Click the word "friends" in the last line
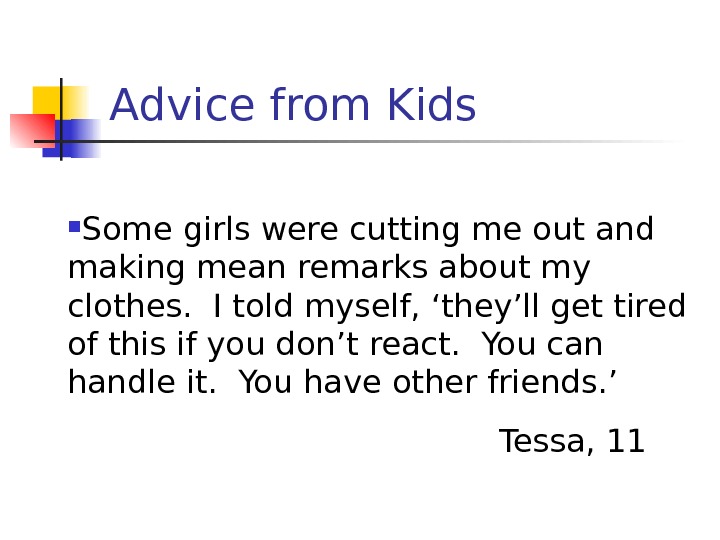Image resolution: width=720 pixels, height=540 pixels. pyautogui.click(x=553, y=382)
